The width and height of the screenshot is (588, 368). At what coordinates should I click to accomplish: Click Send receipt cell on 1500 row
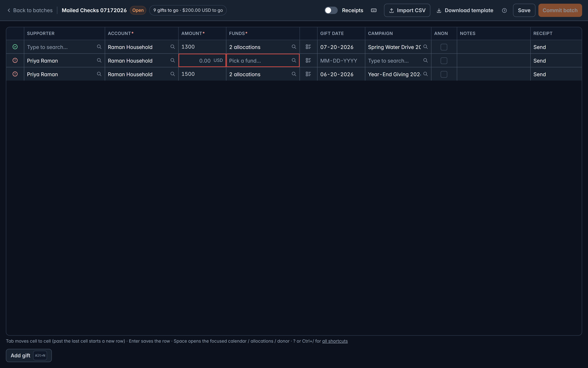click(556, 74)
